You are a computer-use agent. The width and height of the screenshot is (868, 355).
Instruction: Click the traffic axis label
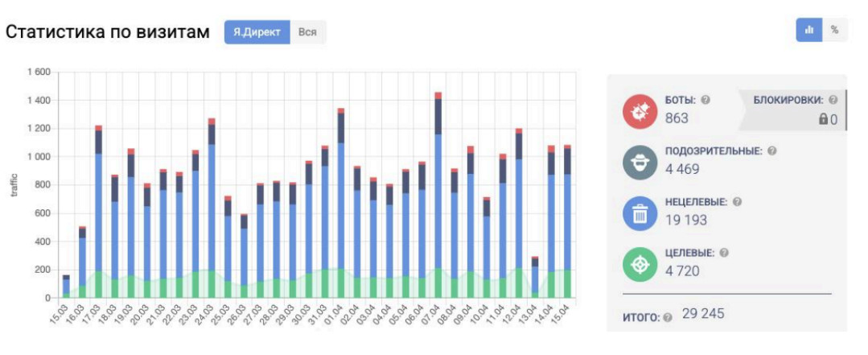click(15, 185)
